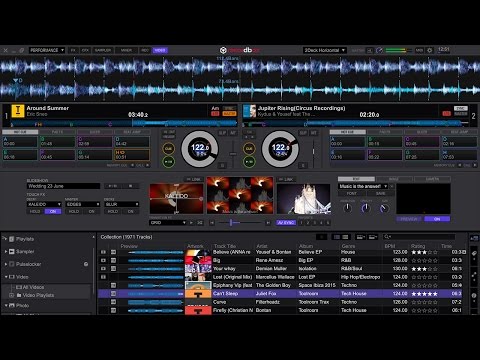Click the Wedding 23 June slideshow field
This screenshot has height=360, width=480.
coord(63,186)
